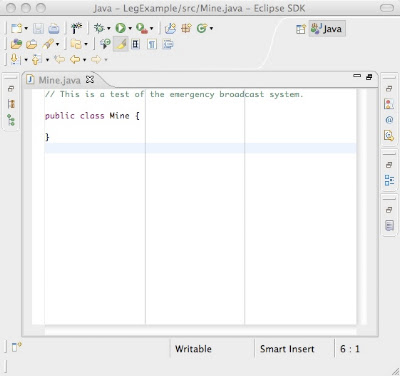
Task: Select the Mine.java editor tab
Action: (59, 80)
